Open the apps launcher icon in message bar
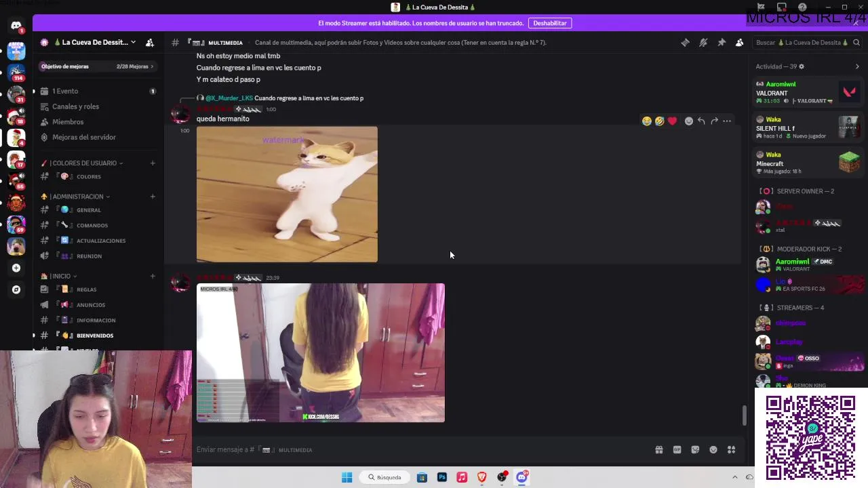The height and width of the screenshot is (488, 868). pos(732,450)
